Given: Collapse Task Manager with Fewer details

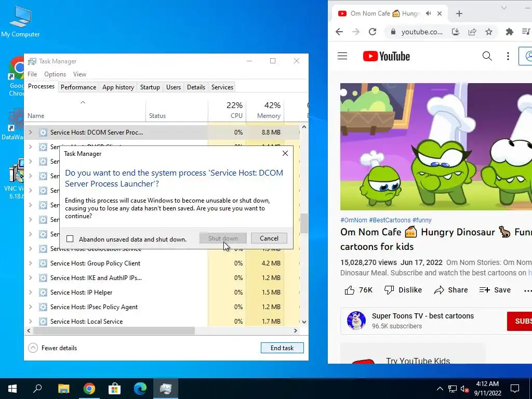Looking at the screenshot, I should click(x=52, y=348).
